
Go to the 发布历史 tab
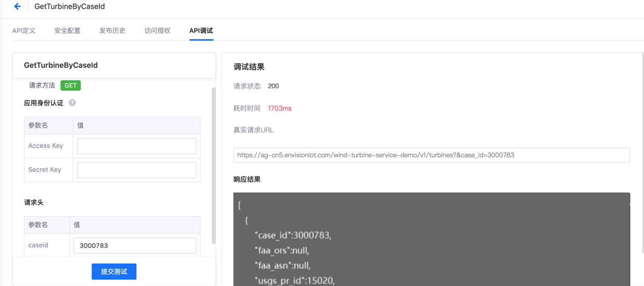coord(112,31)
